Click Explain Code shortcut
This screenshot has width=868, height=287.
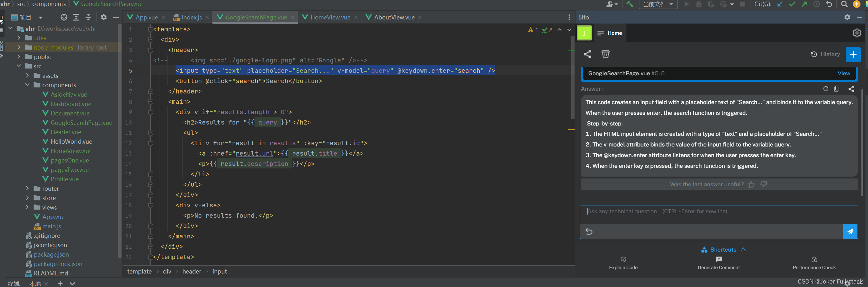click(x=623, y=263)
